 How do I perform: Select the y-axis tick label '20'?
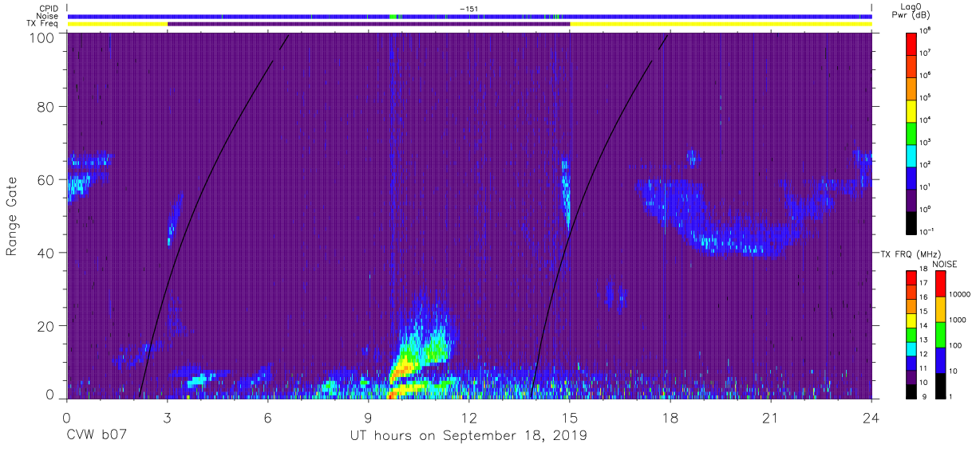46,326
